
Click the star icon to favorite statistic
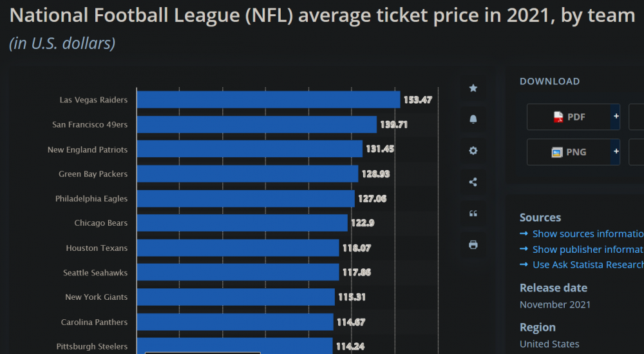click(473, 88)
